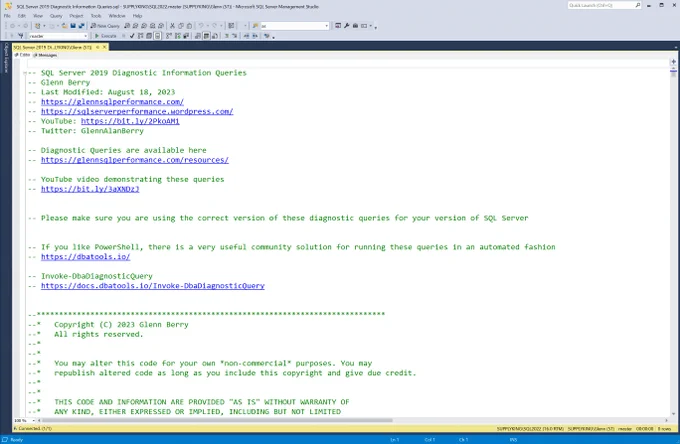
Task: Click the Results to Grid icon
Action: (206, 36)
